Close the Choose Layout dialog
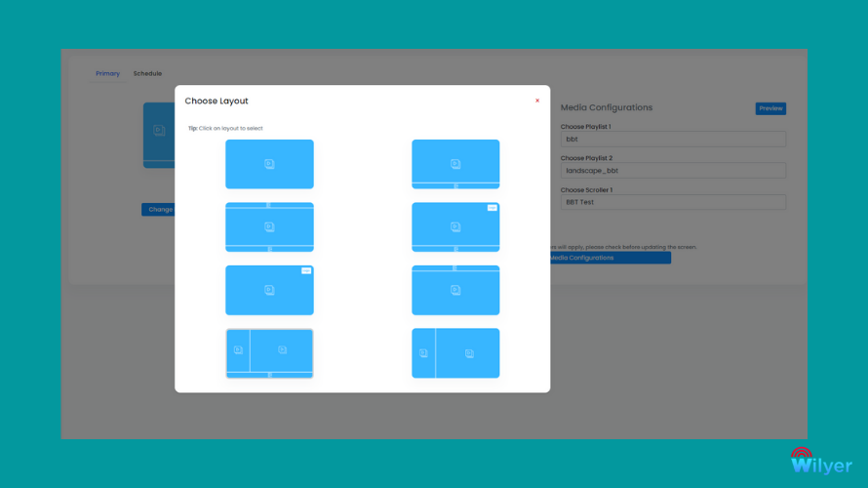 [x=537, y=101]
